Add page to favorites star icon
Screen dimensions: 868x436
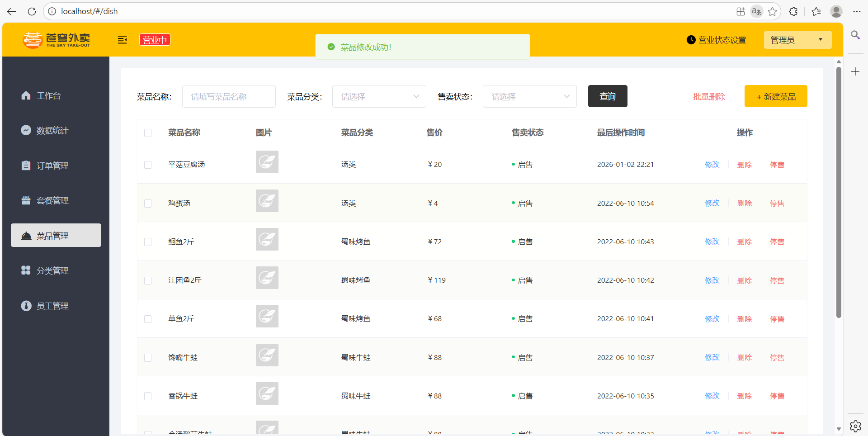point(773,11)
